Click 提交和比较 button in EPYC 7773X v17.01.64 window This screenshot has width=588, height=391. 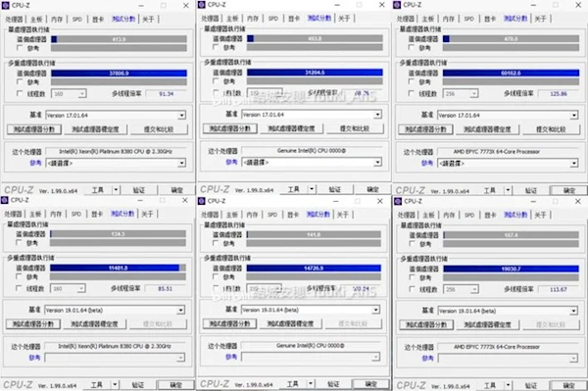tap(551, 129)
